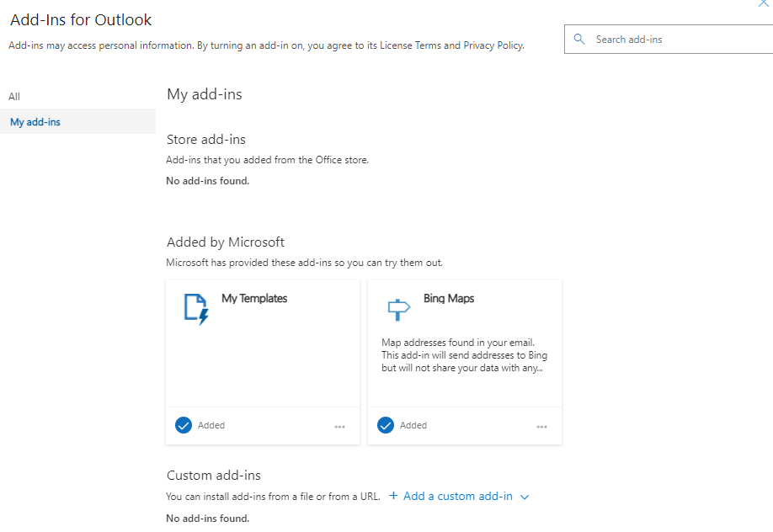Viewport: 773px width, 532px height.
Task: Open the My Templates card title
Action: point(254,298)
